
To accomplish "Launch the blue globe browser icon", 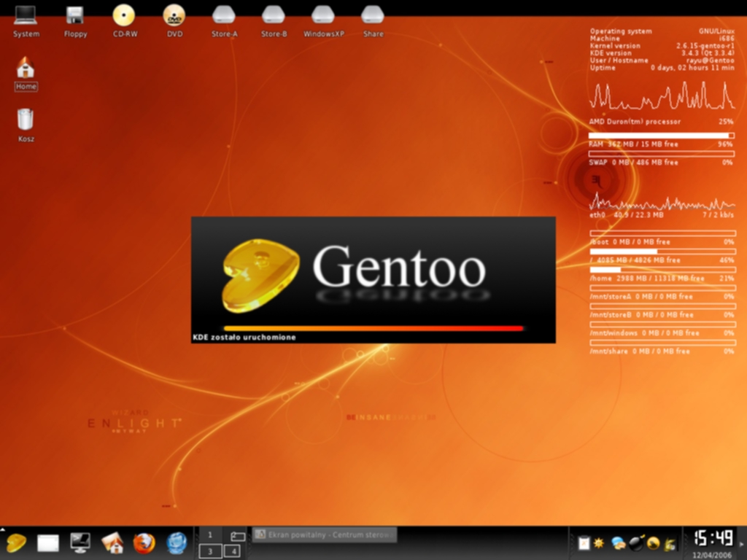I will 177,542.
